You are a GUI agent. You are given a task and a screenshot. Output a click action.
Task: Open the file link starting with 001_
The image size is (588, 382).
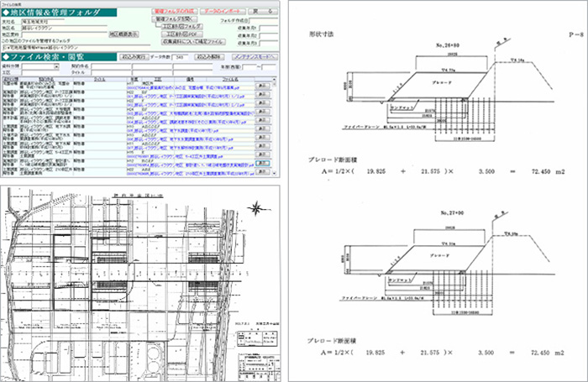click(186, 97)
